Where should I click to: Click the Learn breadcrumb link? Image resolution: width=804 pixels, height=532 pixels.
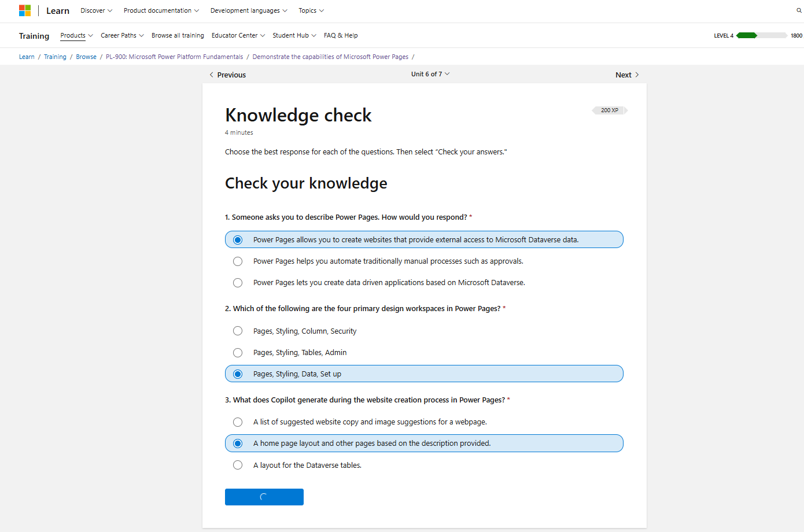[27, 57]
